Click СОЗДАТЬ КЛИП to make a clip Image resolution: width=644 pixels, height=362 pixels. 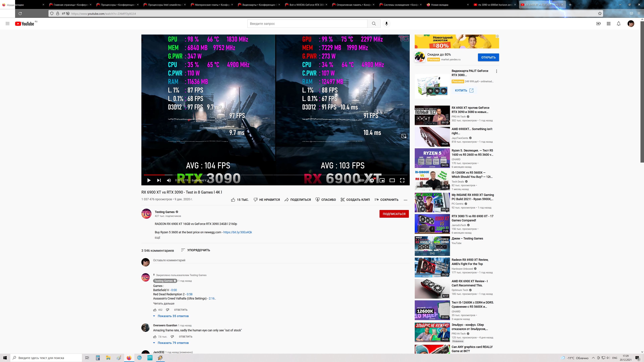(x=355, y=200)
